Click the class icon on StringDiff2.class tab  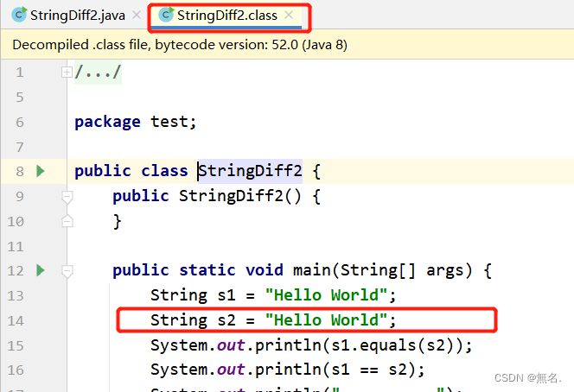click(166, 15)
